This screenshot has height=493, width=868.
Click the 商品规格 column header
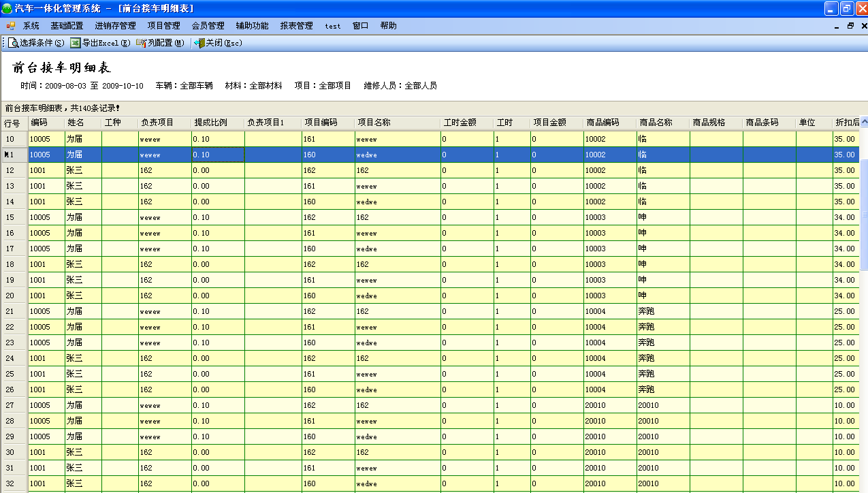pyautogui.click(x=716, y=123)
